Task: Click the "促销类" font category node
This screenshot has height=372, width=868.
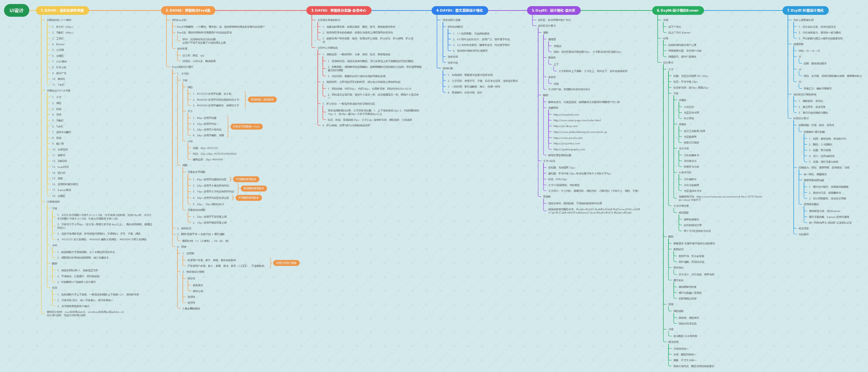Action: point(682,125)
